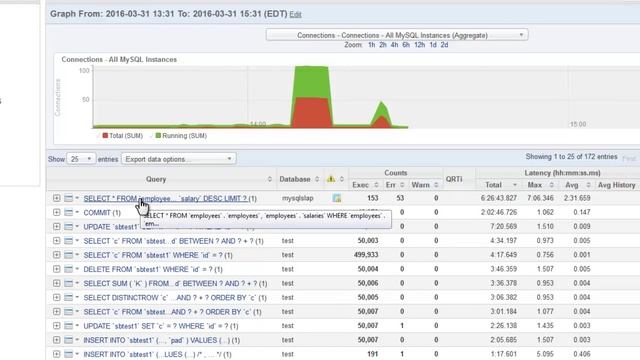The height and width of the screenshot is (360, 640).
Task: Open query details icon for SELECT SUM row
Action: pos(68,283)
